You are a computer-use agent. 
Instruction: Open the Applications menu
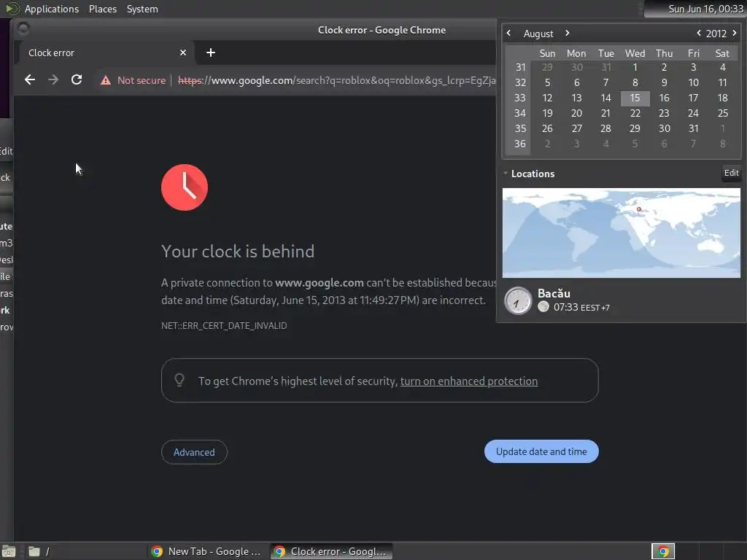[52, 9]
